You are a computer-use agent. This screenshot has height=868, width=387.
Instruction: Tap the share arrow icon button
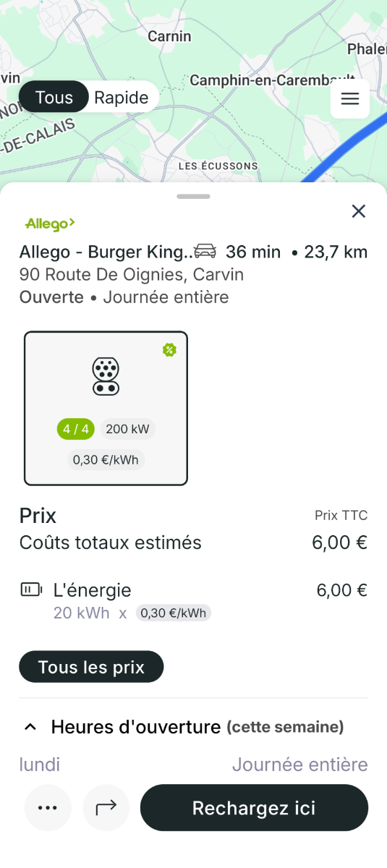coord(106,807)
